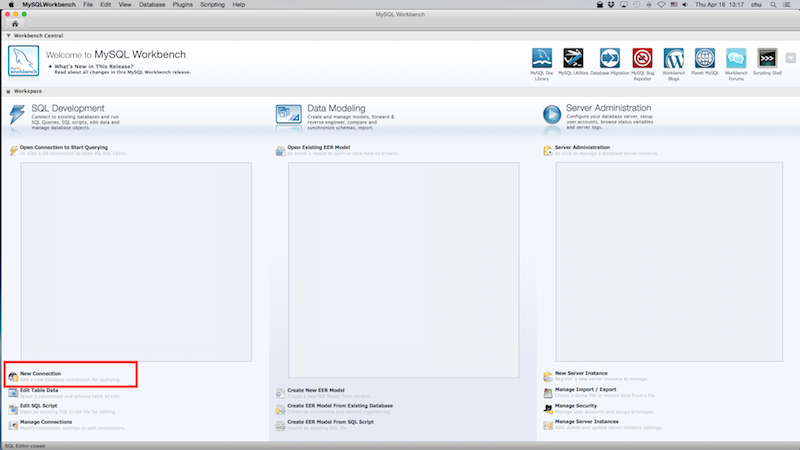Open Planet MySQL globe icon
Viewport: 800px width, 450px height.
pyautogui.click(x=705, y=58)
